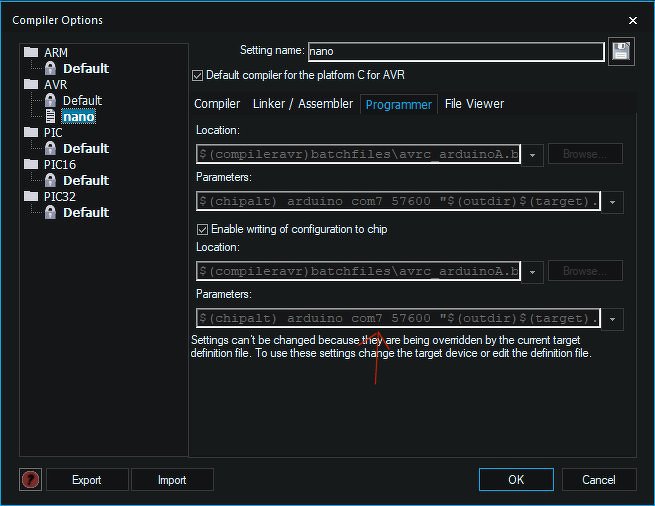This screenshot has height=506, width=655.
Task: Open the first Parameters dropdown arrow
Action: [612, 202]
